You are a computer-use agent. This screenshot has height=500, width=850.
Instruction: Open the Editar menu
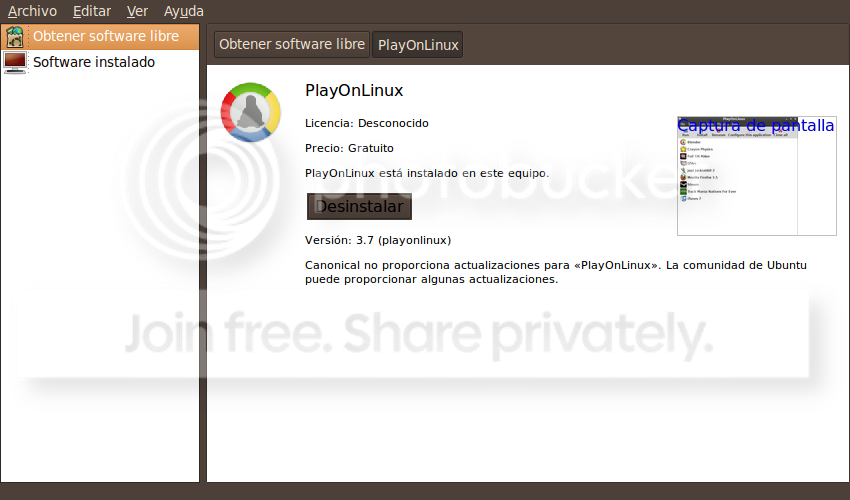(x=92, y=11)
